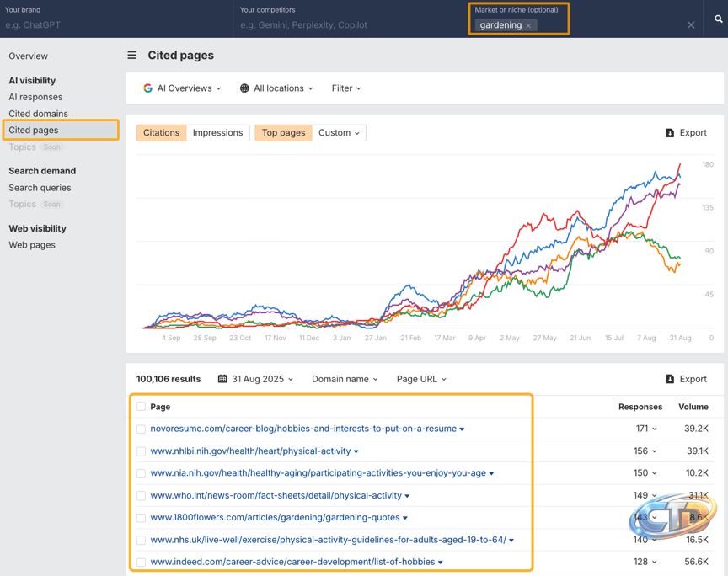The height and width of the screenshot is (576, 728).
Task: Click the globe icon for locations
Action: pyautogui.click(x=244, y=88)
